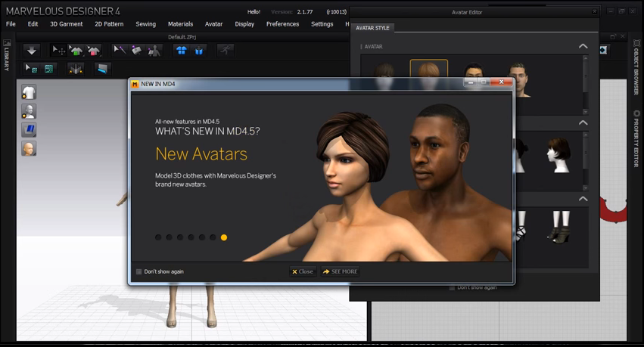Click the blue reset 2D arrangement shirt icon
Image resolution: width=644 pixels, height=347 pixels.
pyautogui.click(x=181, y=51)
